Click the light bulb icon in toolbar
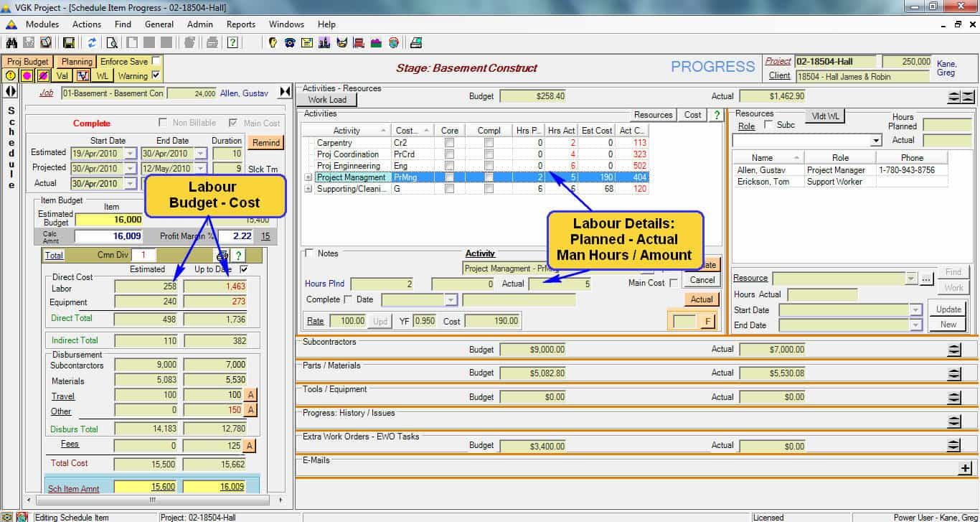 [273, 42]
